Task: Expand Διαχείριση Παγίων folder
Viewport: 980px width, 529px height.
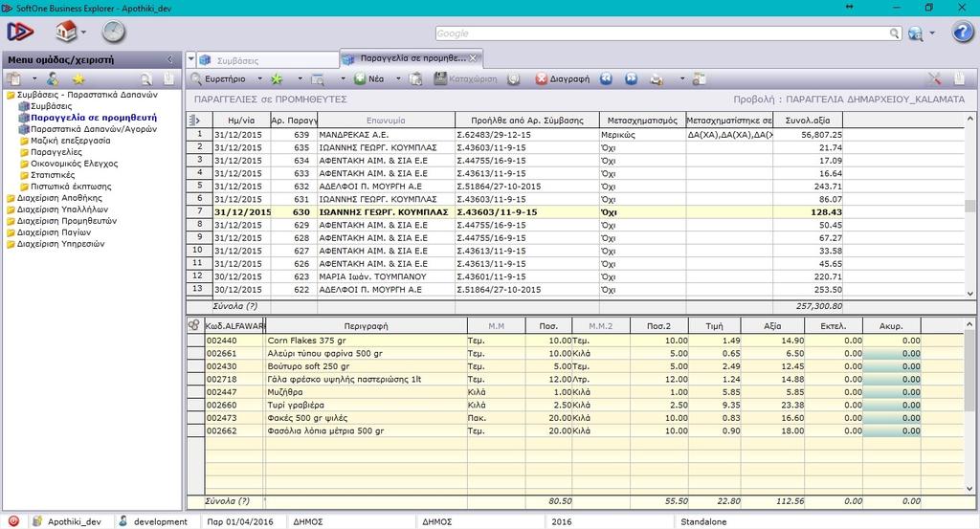Action: 54,231
